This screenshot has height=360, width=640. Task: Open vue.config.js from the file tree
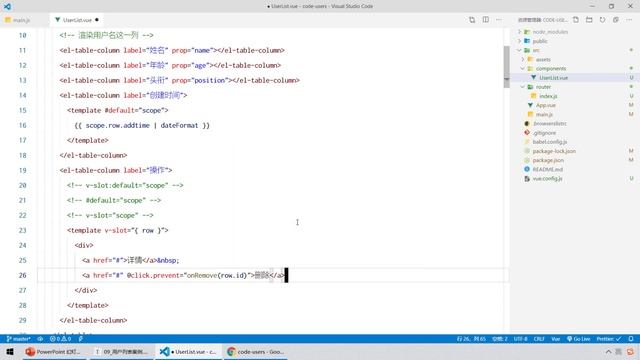(x=547, y=179)
